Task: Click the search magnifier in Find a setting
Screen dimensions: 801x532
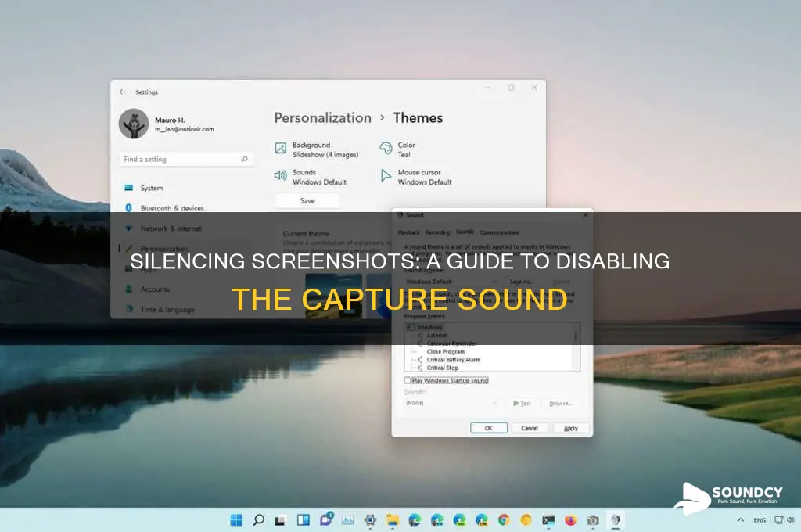Action: coord(244,160)
